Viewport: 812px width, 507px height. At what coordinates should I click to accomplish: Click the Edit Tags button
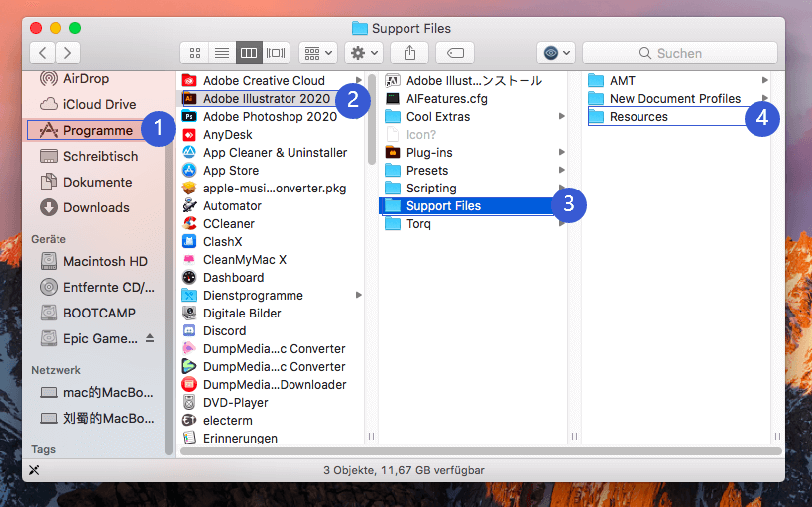tap(455, 53)
